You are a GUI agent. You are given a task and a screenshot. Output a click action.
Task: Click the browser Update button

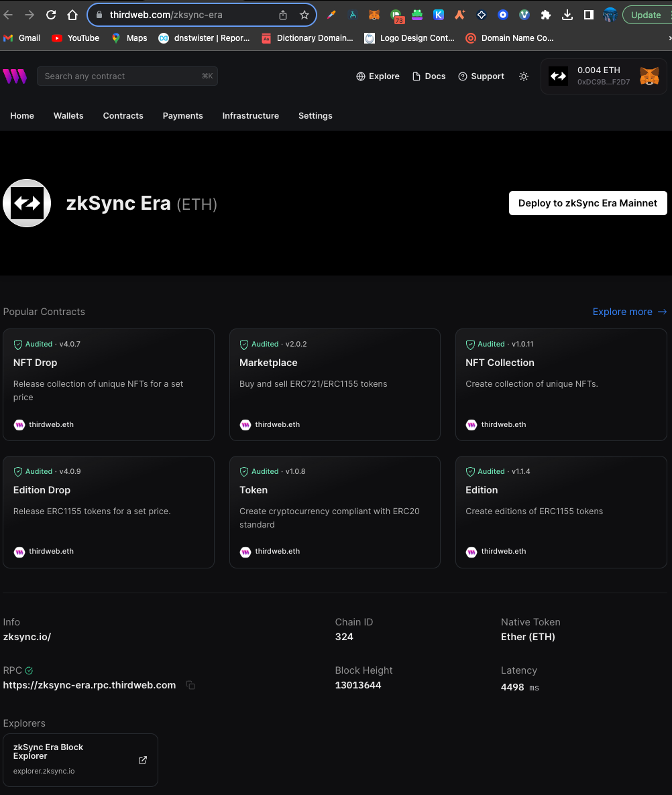click(646, 15)
